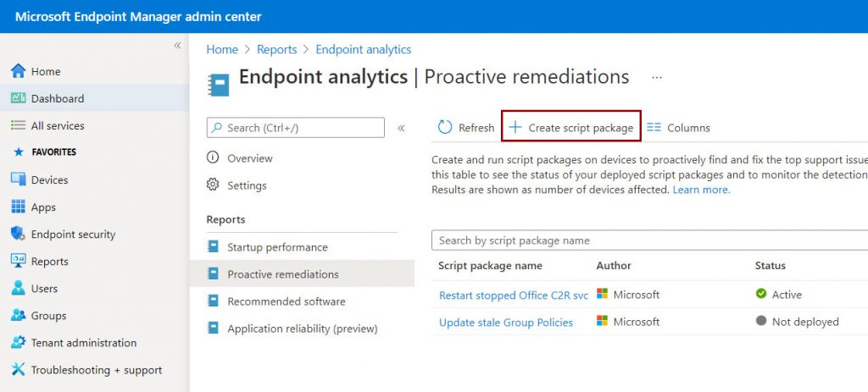Click the Home house icon in sidebar

19,71
